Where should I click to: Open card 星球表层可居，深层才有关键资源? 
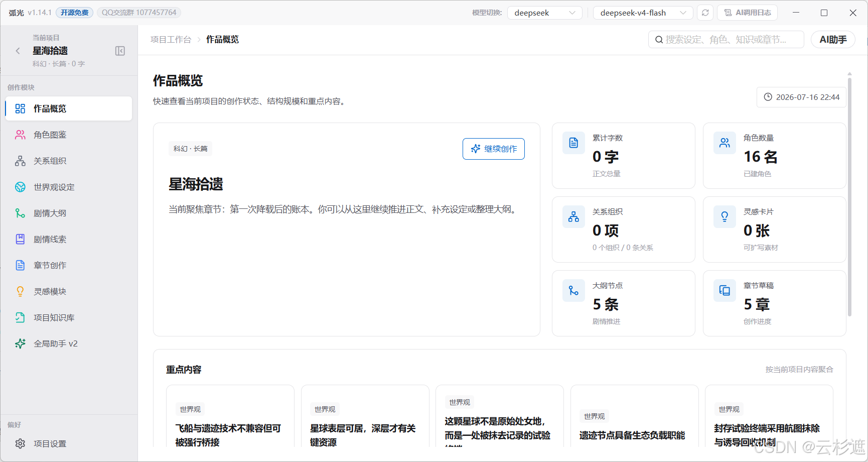(365, 416)
